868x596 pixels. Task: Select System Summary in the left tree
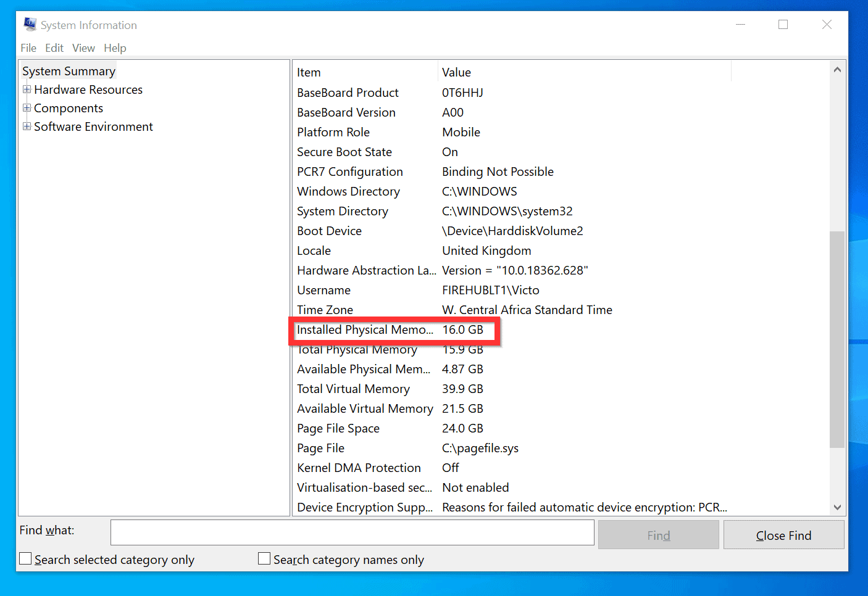click(69, 70)
